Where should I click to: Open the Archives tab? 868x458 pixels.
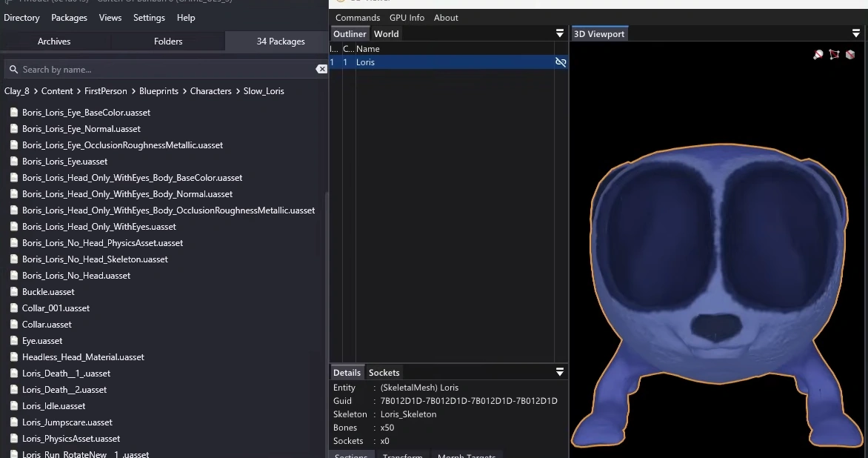coord(54,42)
